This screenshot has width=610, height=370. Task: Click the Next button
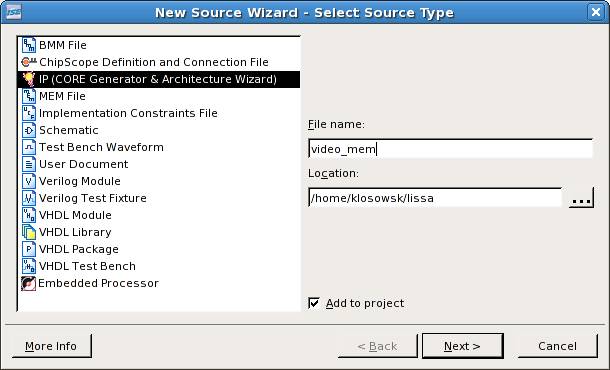click(462, 346)
